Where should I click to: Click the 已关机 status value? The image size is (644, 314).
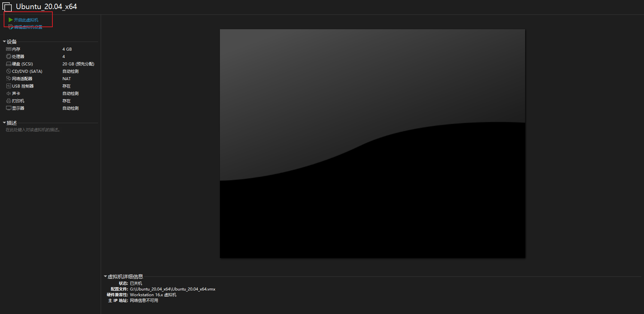click(136, 283)
